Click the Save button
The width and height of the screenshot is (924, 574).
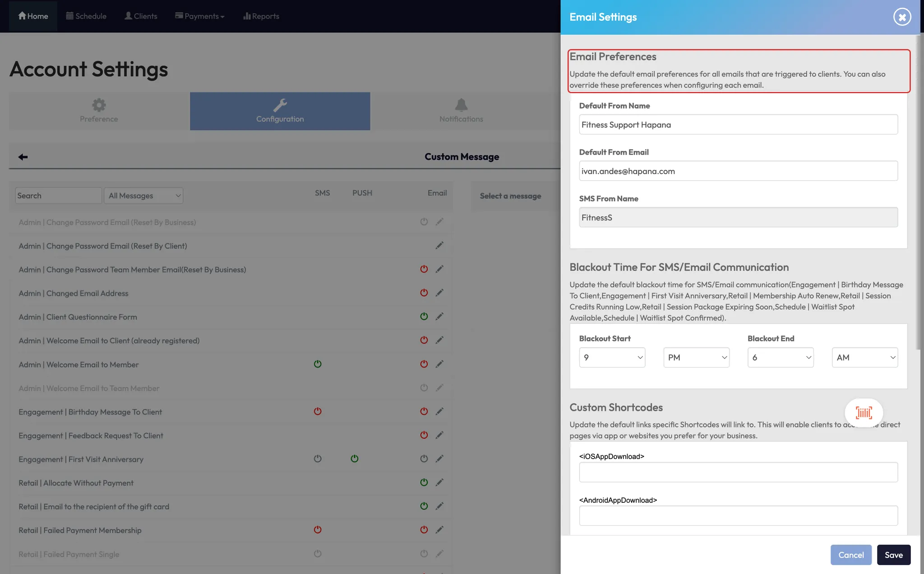point(893,555)
